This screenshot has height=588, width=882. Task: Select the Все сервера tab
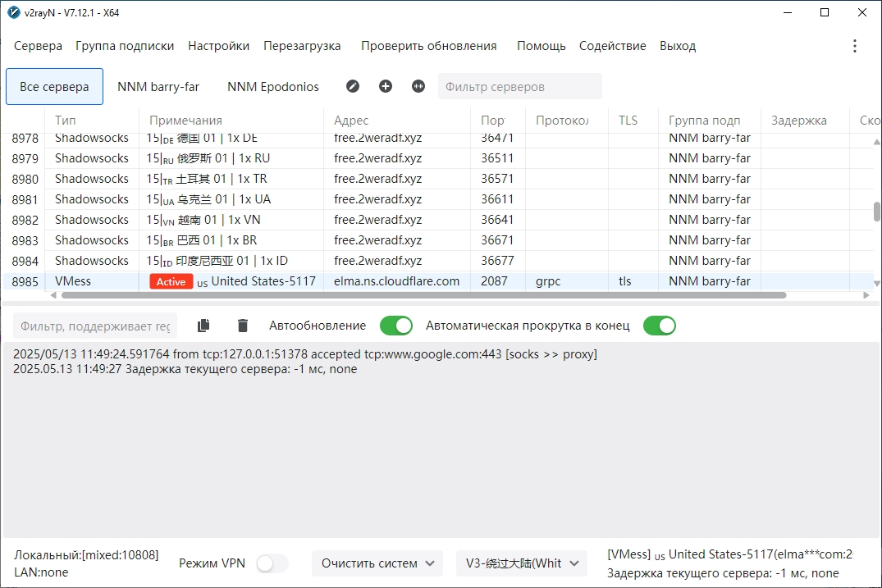click(55, 87)
